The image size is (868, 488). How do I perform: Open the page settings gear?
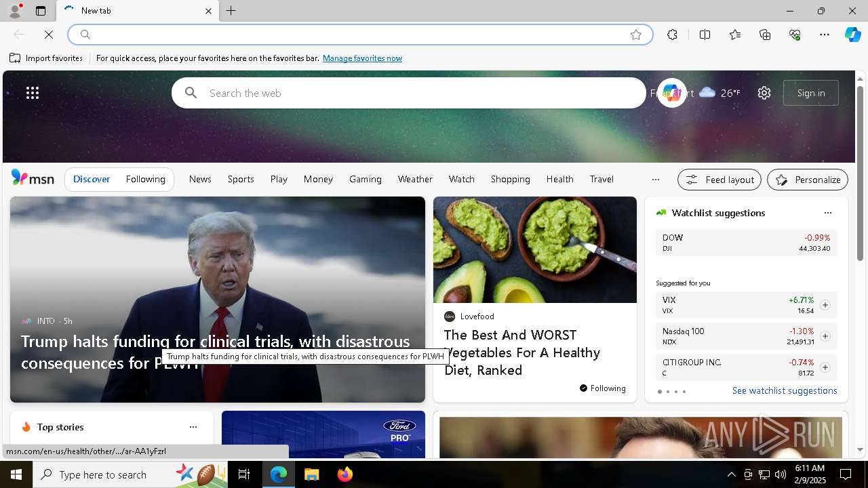[x=764, y=93]
